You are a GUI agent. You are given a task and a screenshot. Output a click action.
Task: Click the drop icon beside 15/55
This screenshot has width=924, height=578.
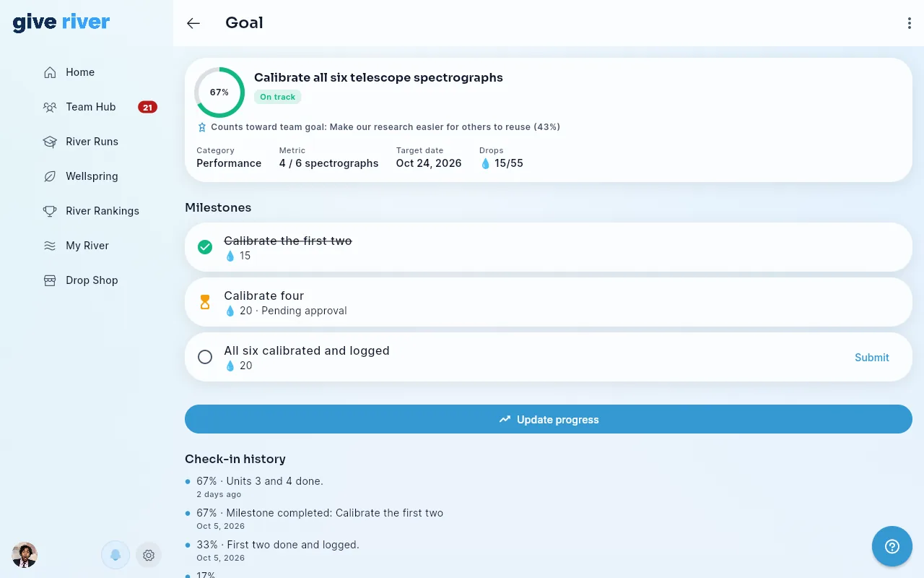point(485,163)
